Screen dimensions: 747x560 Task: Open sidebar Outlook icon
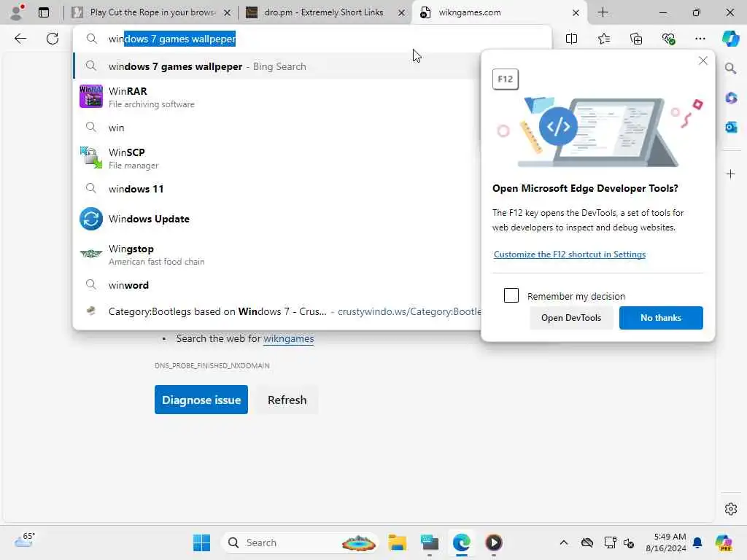[x=731, y=127]
